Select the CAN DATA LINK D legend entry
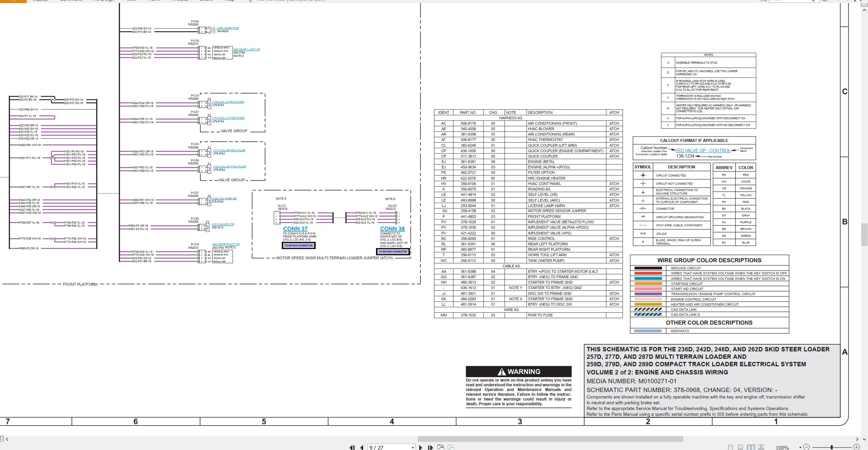The height and width of the screenshot is (450, 868). pyautogui.click(x=685, y=314)
